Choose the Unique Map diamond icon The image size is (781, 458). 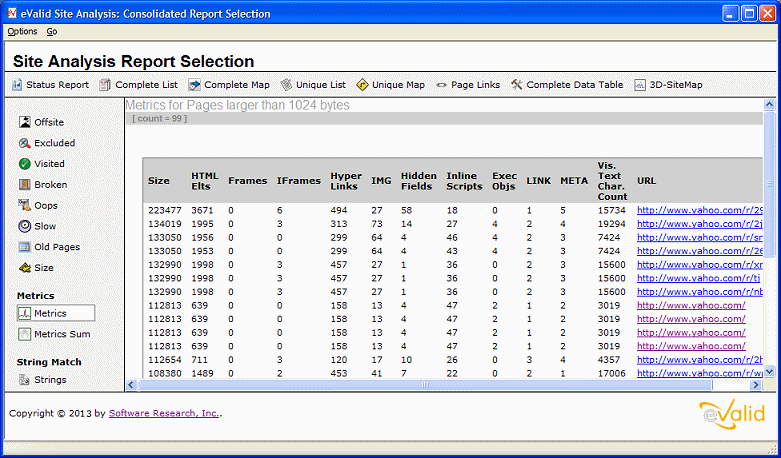pyautogui.click(x=362, y=85)
